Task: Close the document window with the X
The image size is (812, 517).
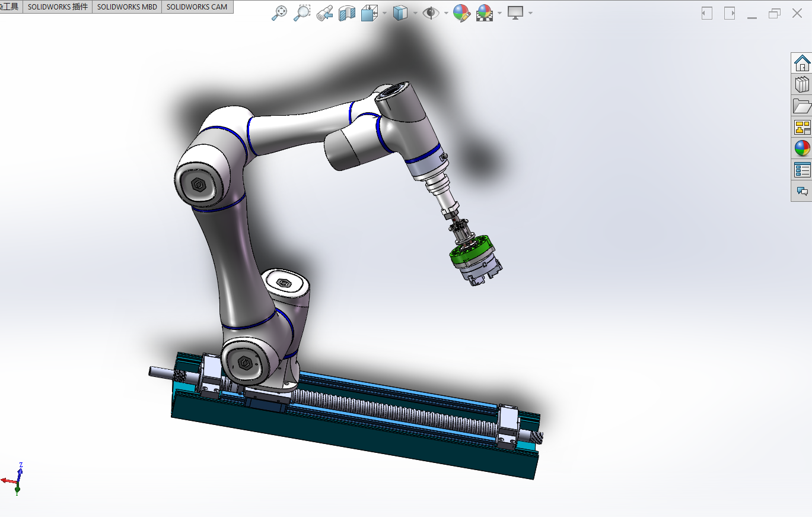Action: (797, 13)
